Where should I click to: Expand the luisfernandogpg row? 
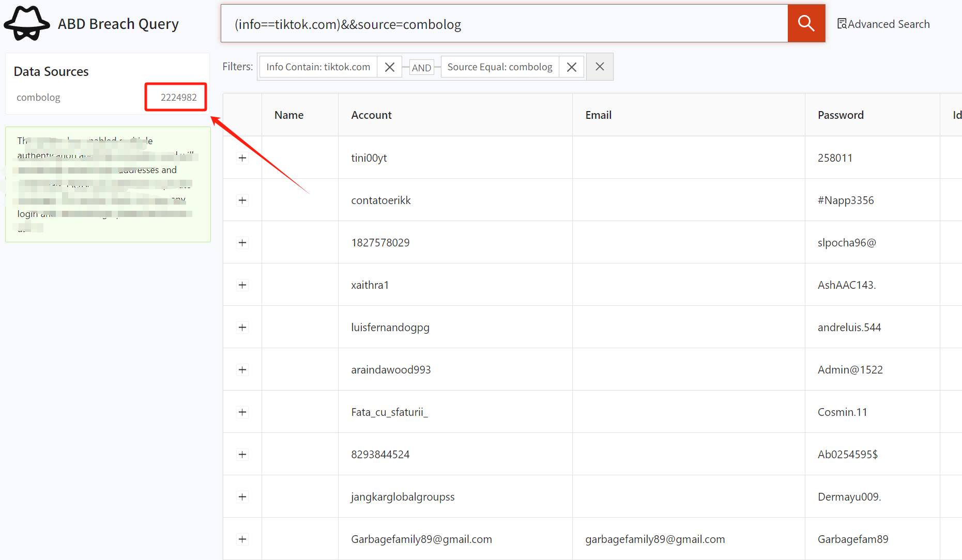[x=242, y=328]
